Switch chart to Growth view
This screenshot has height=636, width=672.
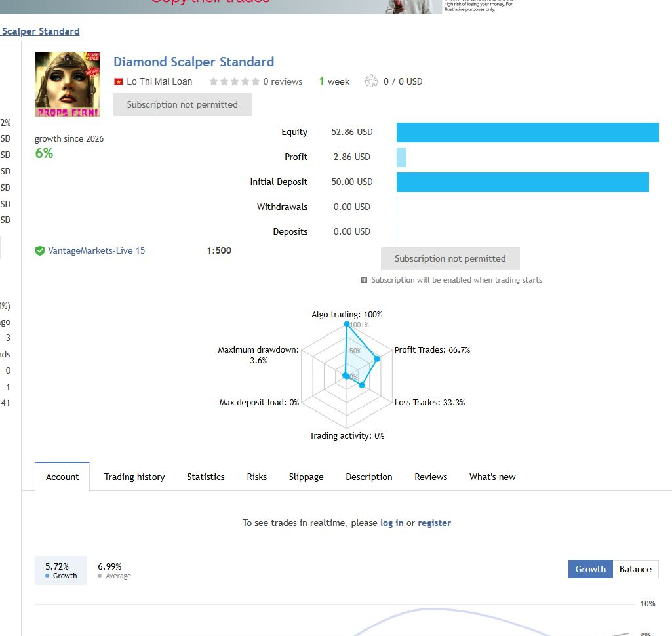(x=590, y=569)
